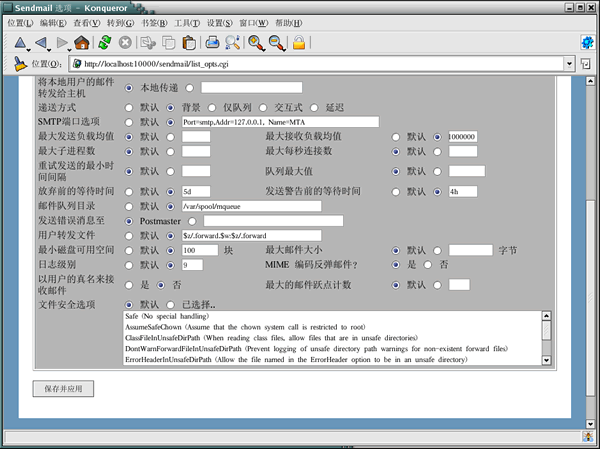Open the Back button history dropdown arrow
This screenshot has height=449, width=600.
49,50
